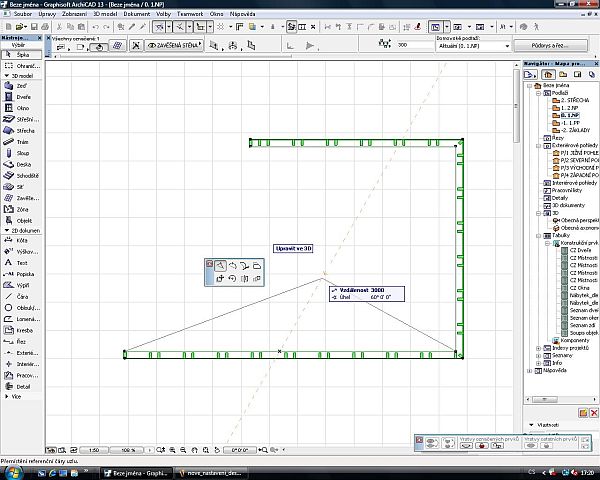Expand the Nápověda node in Navigator
The height and width of the screenshot is (480, 600).
pos(530,371)
